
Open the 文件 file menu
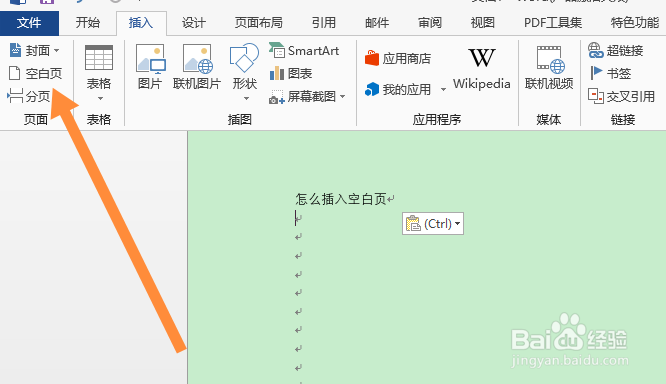(x=29, y=23)
